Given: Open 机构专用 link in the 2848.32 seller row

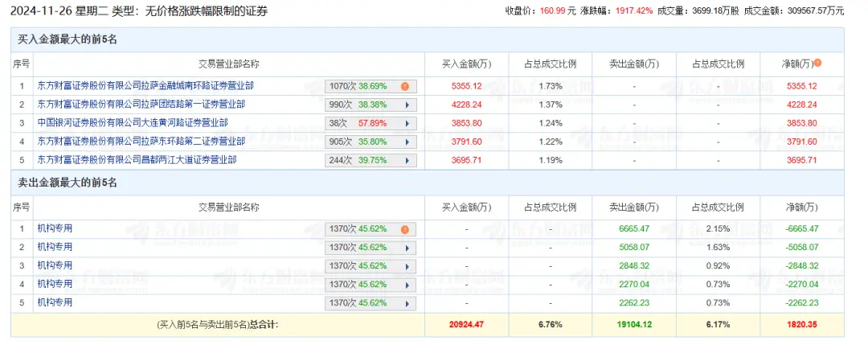Looking at the screenshot, I should [x=55, y=265].
